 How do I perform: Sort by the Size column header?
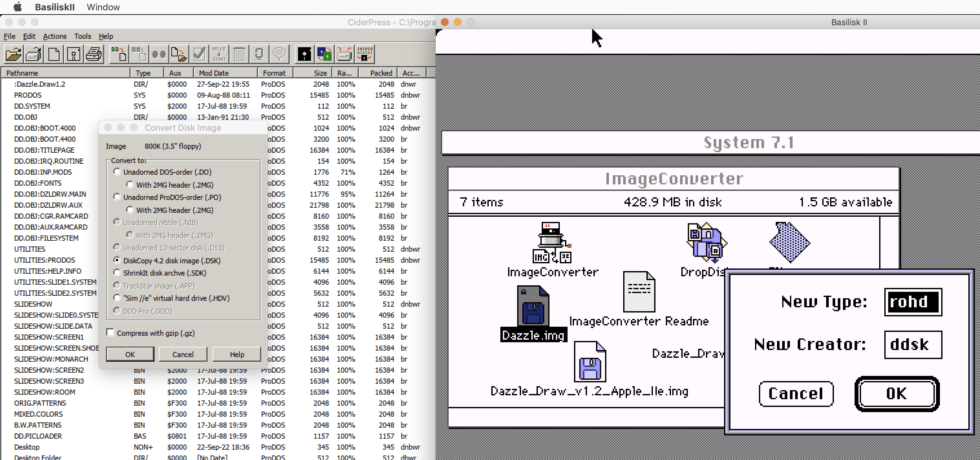(x=313, y=73)
